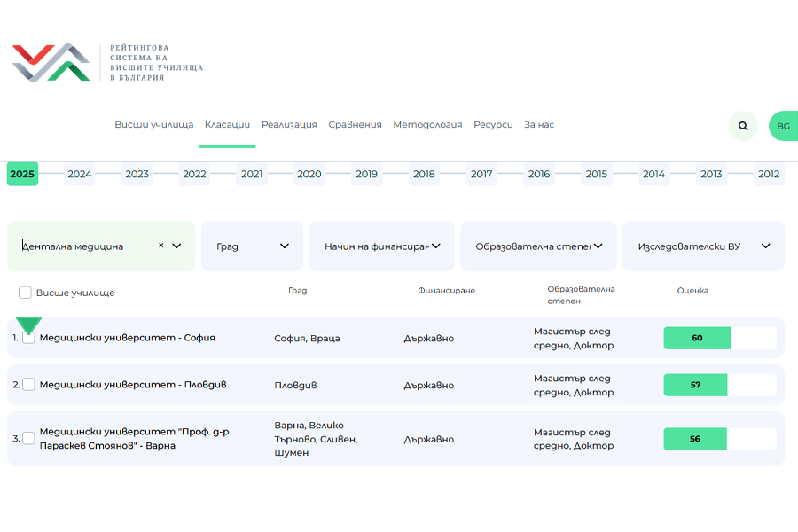The width and height of the screenshot is (798, 532).
Task: Go to the Сравнения menu item
Action: (355, 125)
